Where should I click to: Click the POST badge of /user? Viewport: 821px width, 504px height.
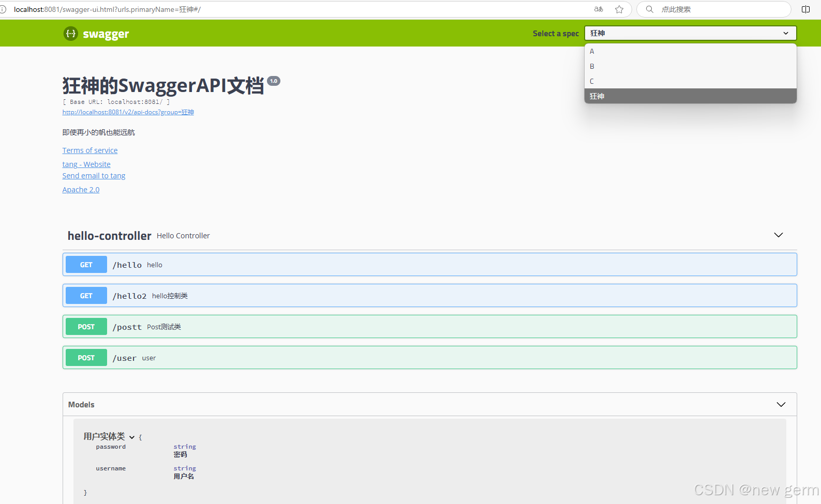[x=86, y=358]
